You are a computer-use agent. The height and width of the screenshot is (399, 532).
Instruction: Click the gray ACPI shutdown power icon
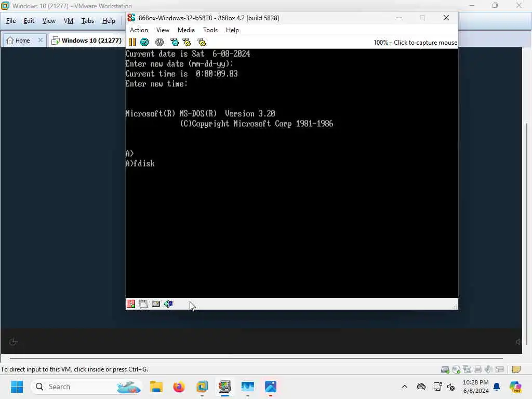point(159,42)
